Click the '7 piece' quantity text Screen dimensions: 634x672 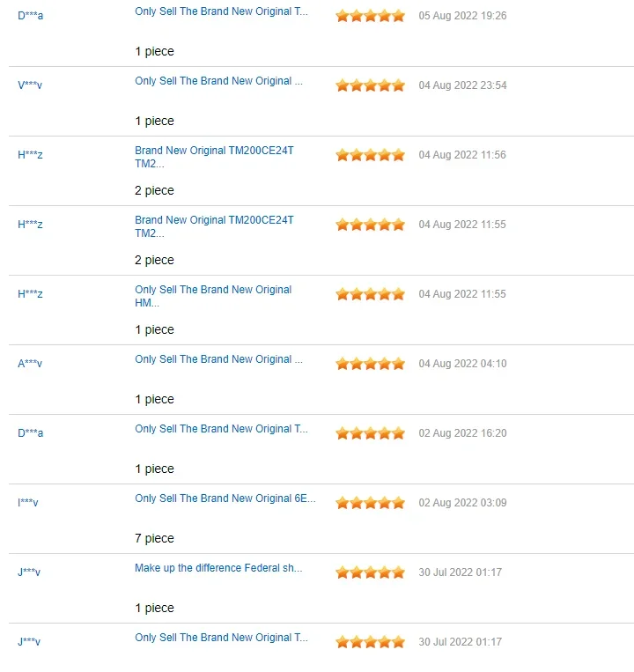point(155,538)
